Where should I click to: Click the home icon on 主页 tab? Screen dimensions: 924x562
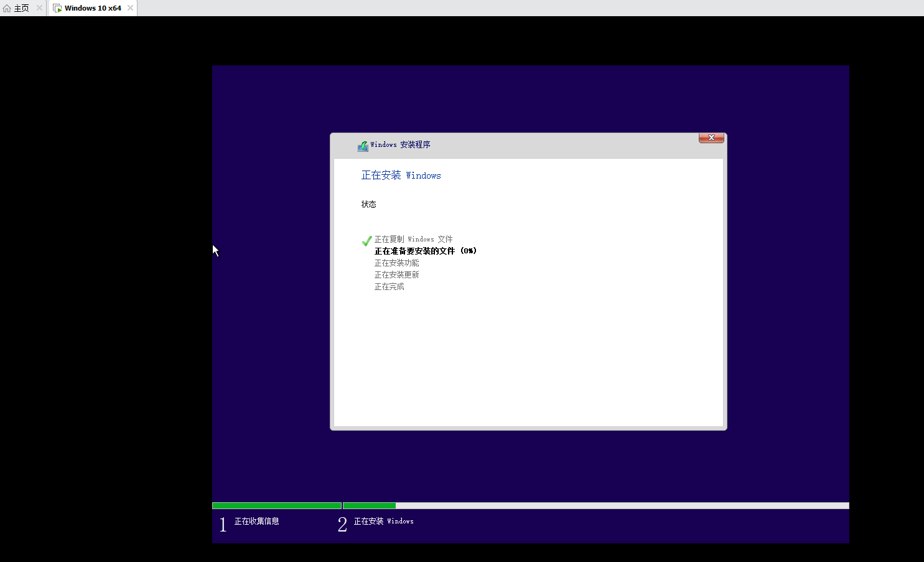pos(7,8)
